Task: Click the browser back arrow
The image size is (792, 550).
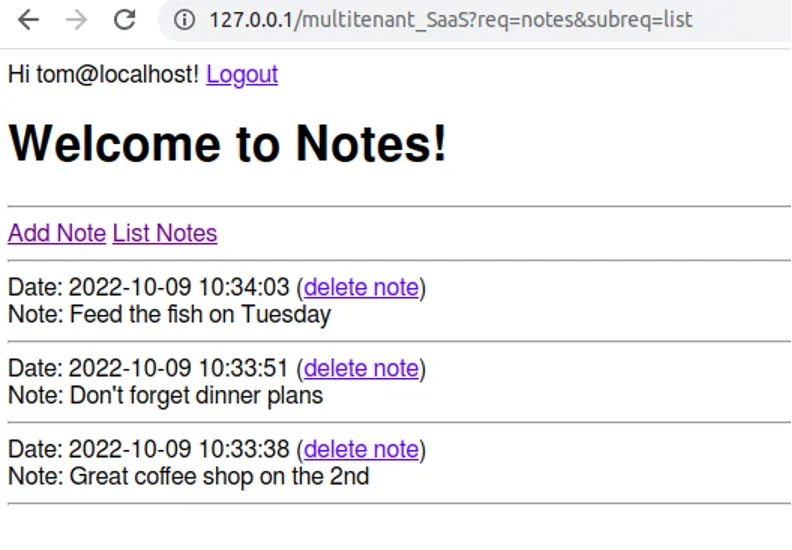Action: (x=29, y=19)
